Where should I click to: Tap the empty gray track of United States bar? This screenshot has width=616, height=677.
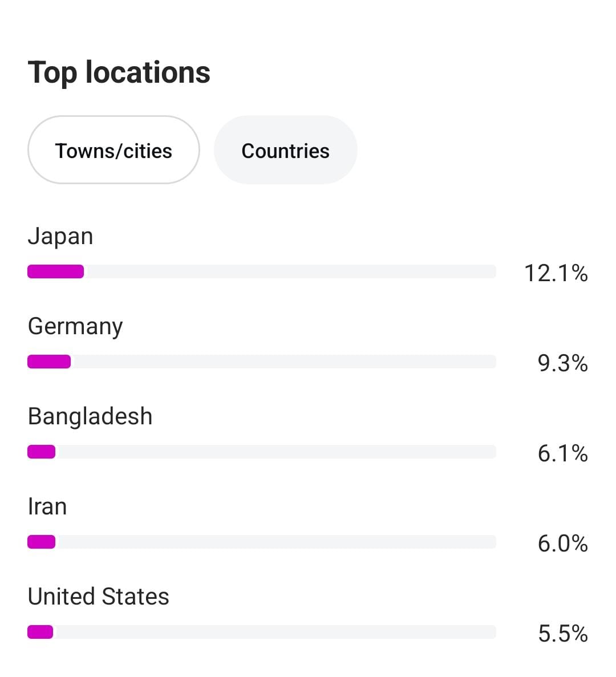[274, 632]
